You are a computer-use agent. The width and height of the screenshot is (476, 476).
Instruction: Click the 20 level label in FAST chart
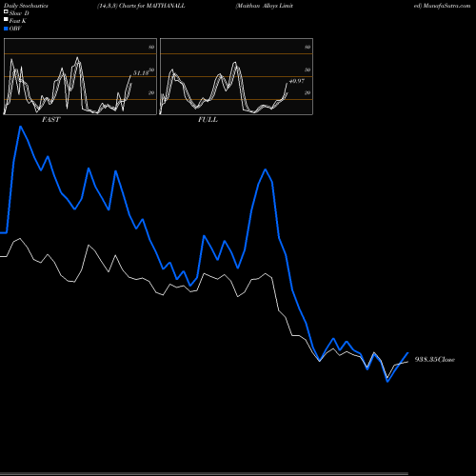151,92
